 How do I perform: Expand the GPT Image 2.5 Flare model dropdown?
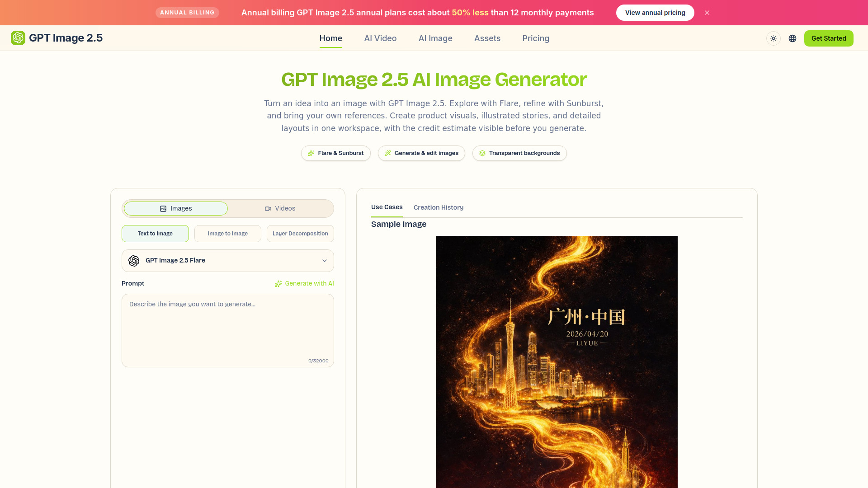(x=228, y=261)
